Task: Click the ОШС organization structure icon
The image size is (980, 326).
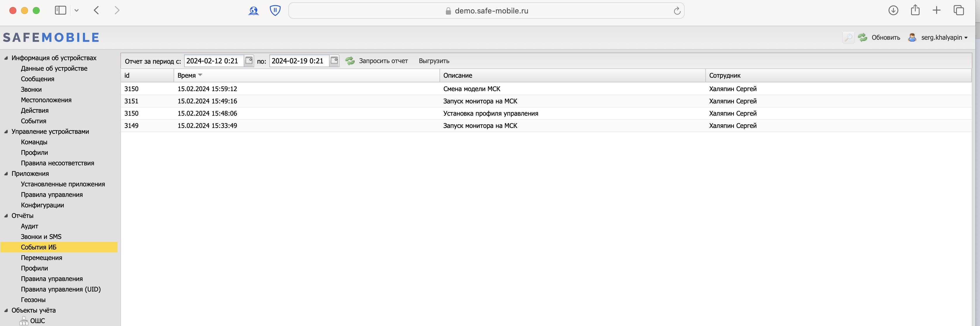Action: point(24,321)
